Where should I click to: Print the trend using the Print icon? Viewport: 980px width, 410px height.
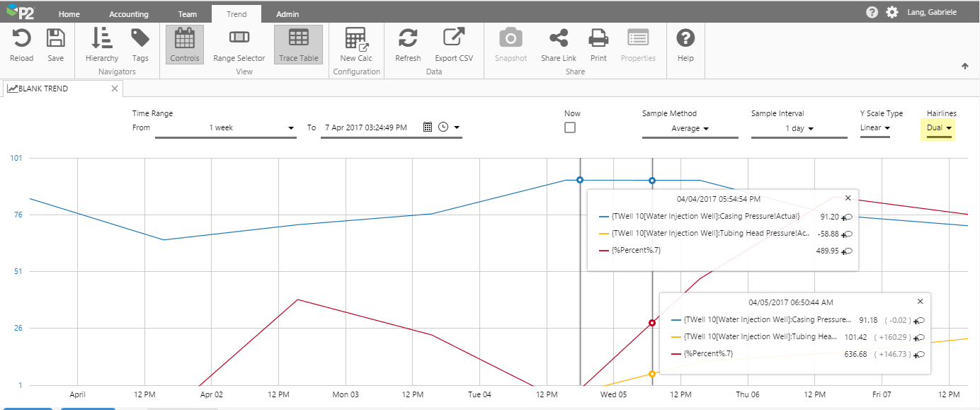pos(598,38)
